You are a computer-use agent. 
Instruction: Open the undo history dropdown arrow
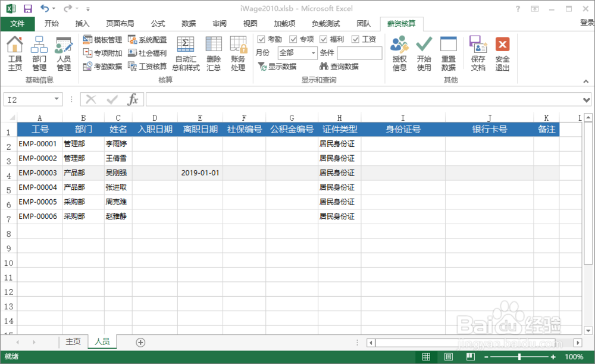54,8
